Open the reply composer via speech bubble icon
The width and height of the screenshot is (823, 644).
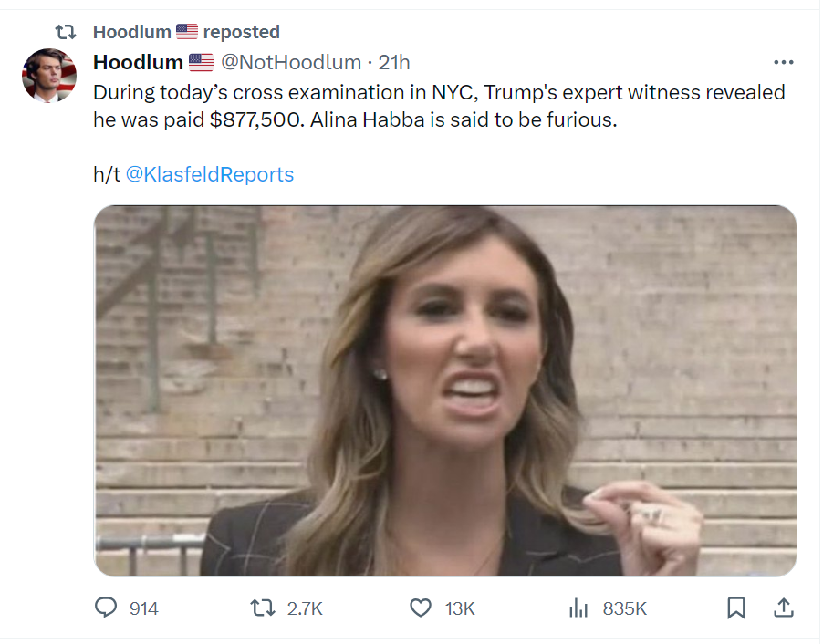[x=106, y=608]
